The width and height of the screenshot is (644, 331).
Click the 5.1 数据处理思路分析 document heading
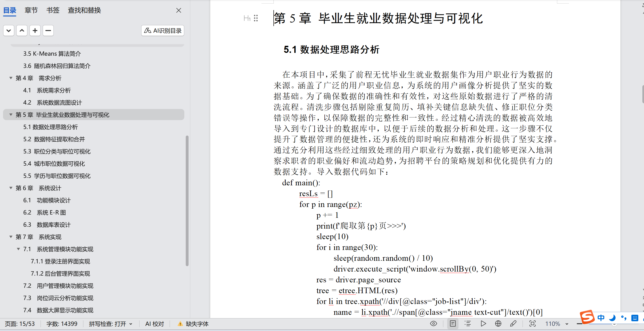coord(332,50)
